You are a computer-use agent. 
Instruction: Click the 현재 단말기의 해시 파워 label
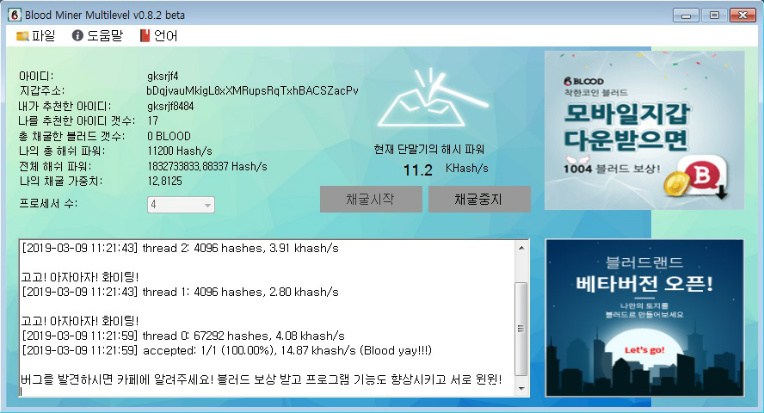(x=429, y=149)
